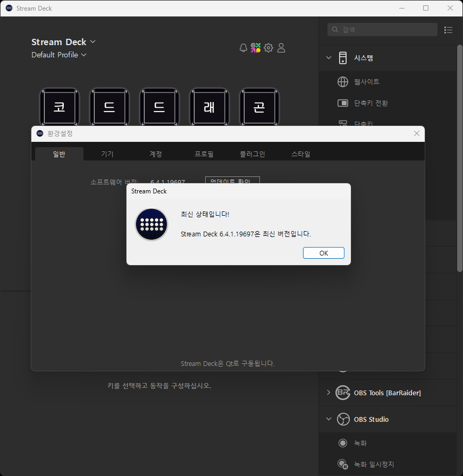The width and height of the screenshot is (463, 476).
Task: Select the key labeled 코
Action: coord(60,107)
